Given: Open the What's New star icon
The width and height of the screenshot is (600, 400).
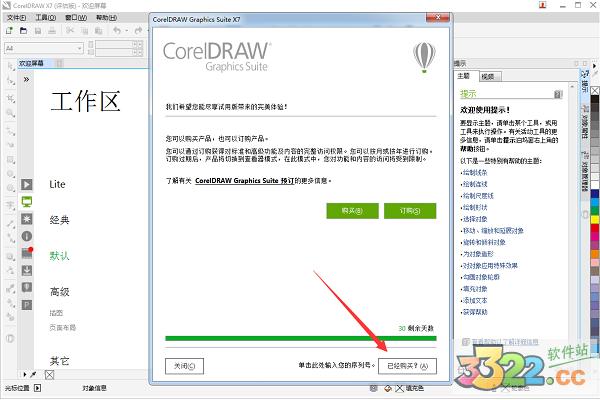Looking at the screenshot, I should coord(26,219).
